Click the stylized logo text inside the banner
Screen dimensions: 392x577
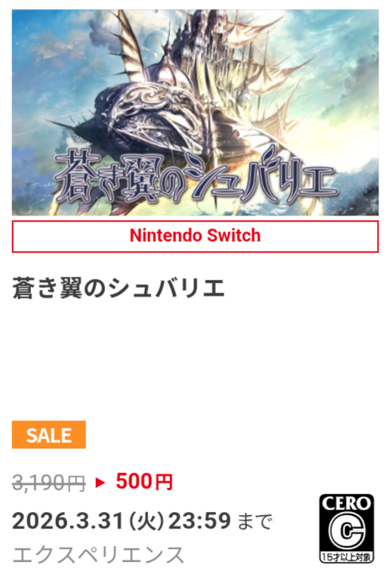click(x=195, y=178)
